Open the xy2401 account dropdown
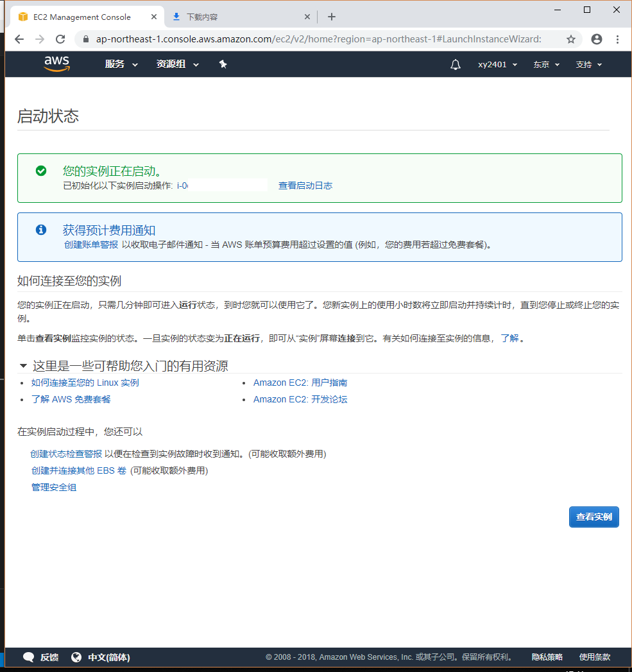 [x=497, y=65]
